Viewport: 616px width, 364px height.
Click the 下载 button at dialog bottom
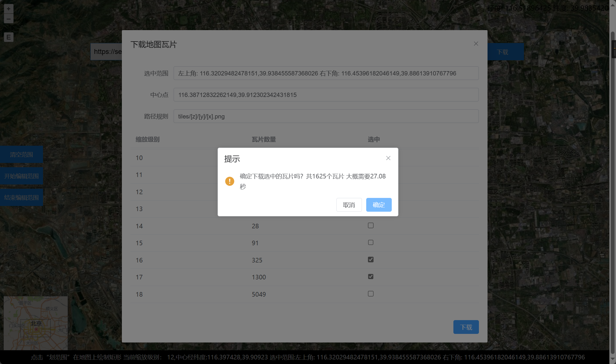[466, 327]
